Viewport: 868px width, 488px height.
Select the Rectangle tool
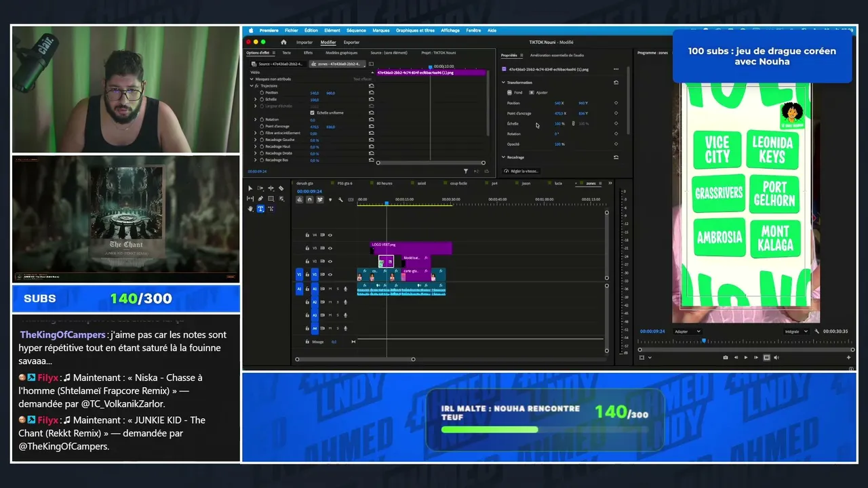click(x=271, y=199)
